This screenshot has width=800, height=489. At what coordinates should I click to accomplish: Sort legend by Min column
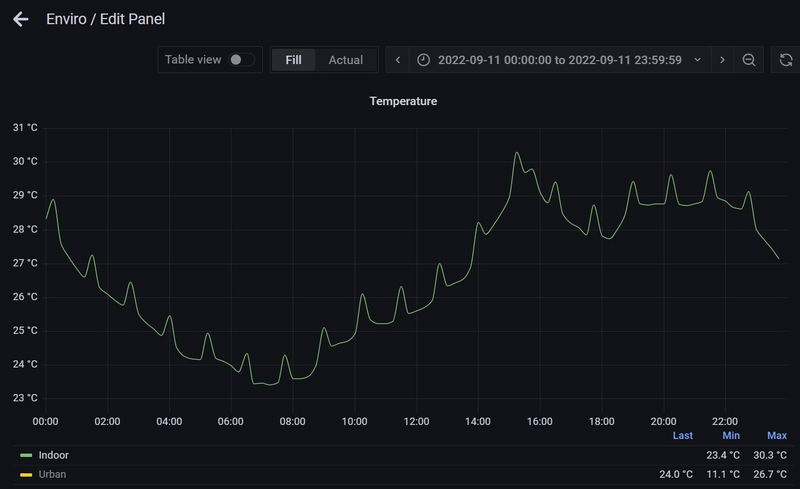[731, 436]
